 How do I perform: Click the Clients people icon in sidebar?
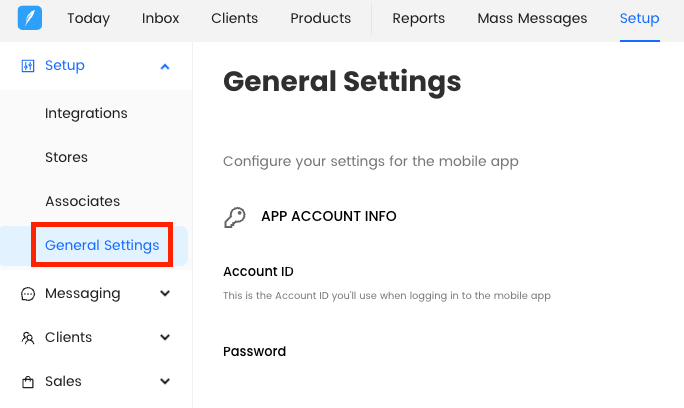click(28, 338)
